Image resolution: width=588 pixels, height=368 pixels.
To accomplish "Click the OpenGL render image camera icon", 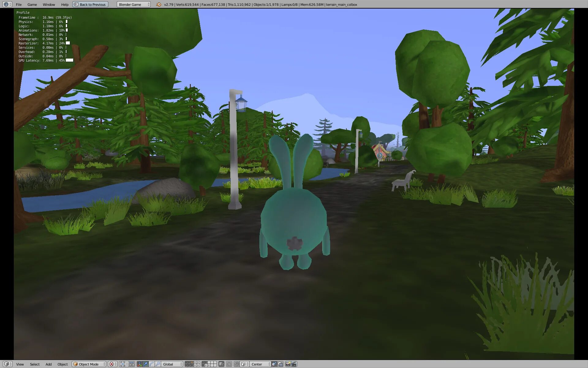I will tap(288, 364).
